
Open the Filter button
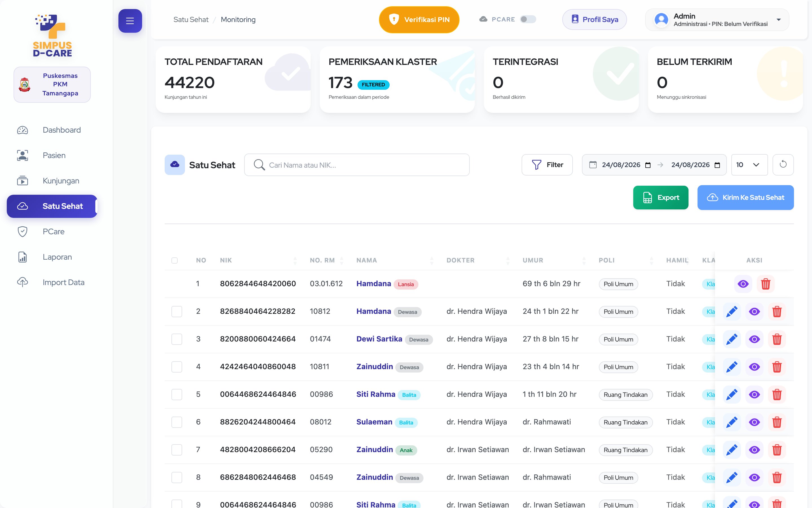coord(547,165)
